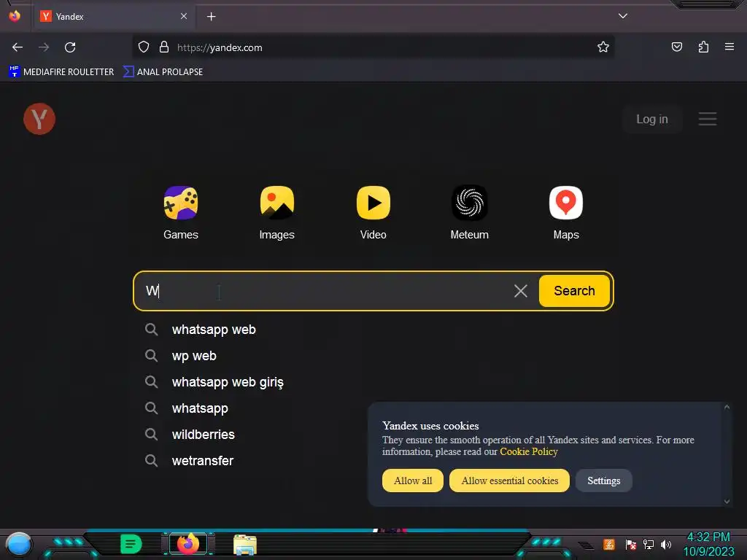Open green notes app in taskbar

[131, 544]
